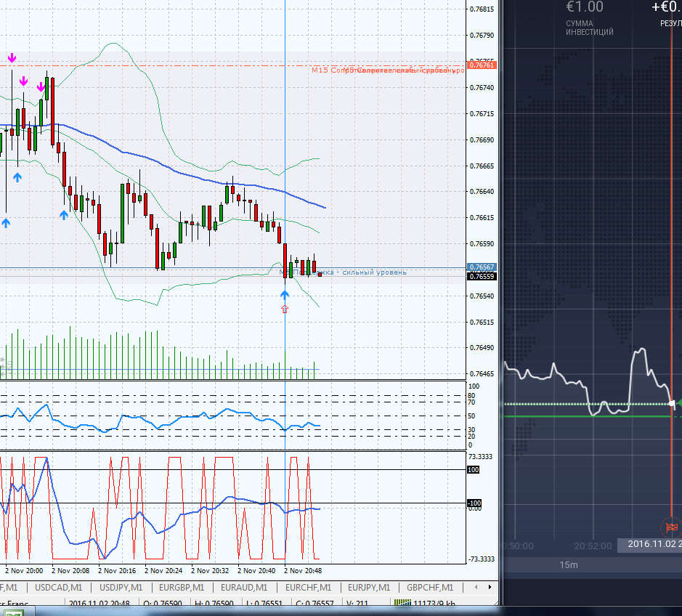Click the blue up arrow under the 20:08 candles
Image resolution: width=682 pixels, height=616 pixels.
point(64,214)
